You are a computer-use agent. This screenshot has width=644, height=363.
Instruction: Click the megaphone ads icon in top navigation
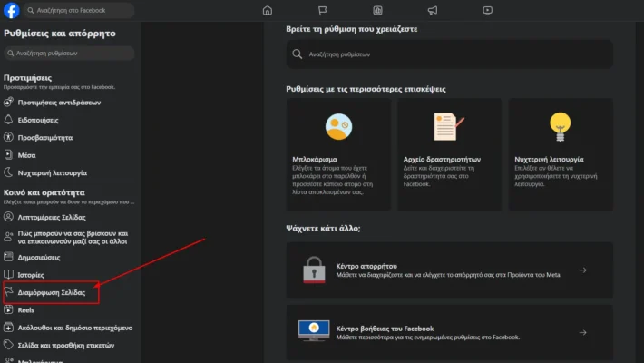pos(433,11)
